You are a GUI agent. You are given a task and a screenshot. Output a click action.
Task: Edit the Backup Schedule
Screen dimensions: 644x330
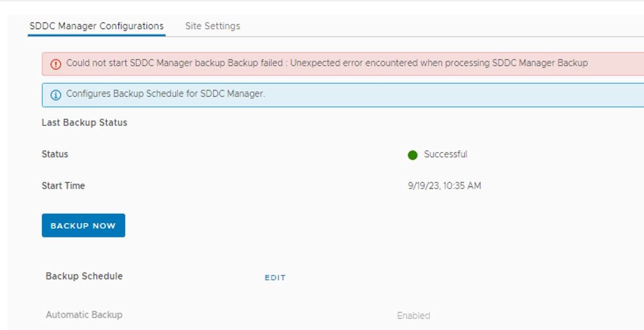[x=275, y=278]
